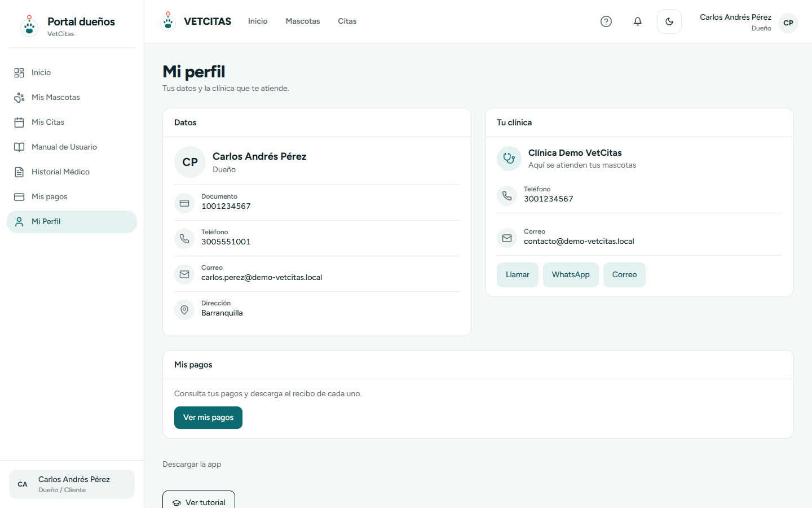Viewport: 812px width, 508px height.
Task: Click the Documento card icon
Action: [x=184, y=203]
